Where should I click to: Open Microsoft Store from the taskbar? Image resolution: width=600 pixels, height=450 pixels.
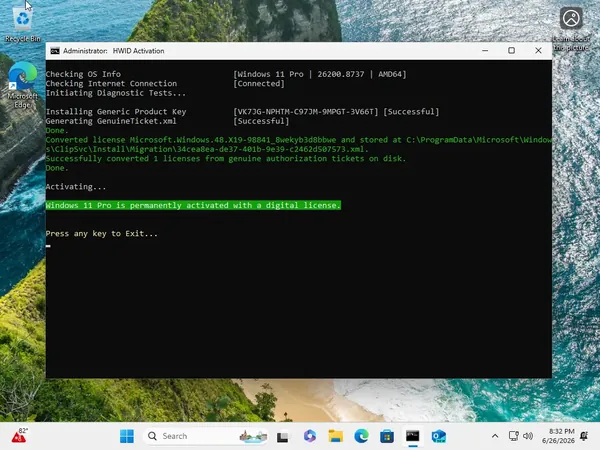click(387, 436)
